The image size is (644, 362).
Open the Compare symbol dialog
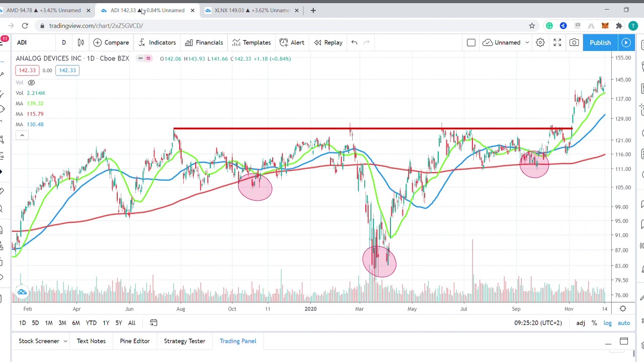pos(111,43)
